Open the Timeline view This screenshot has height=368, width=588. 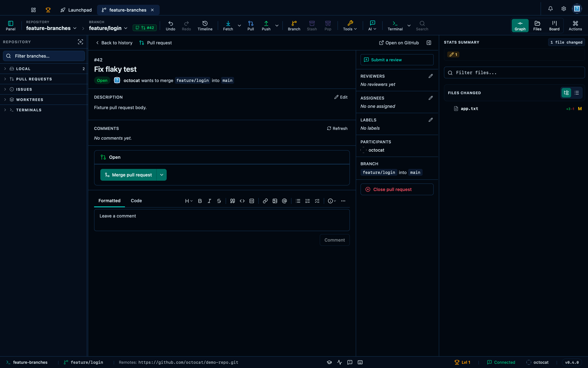tap(205, 26)
